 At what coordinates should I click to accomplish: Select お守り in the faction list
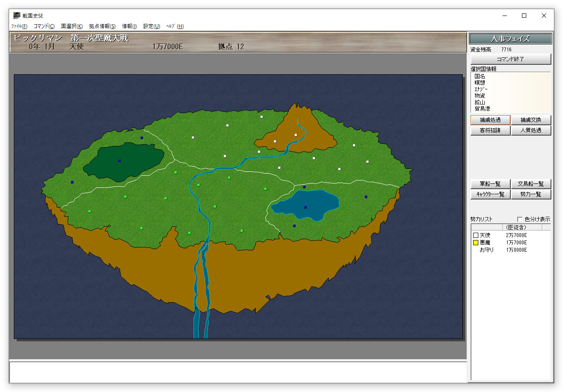pyautogui.click(x=487, y=250)
